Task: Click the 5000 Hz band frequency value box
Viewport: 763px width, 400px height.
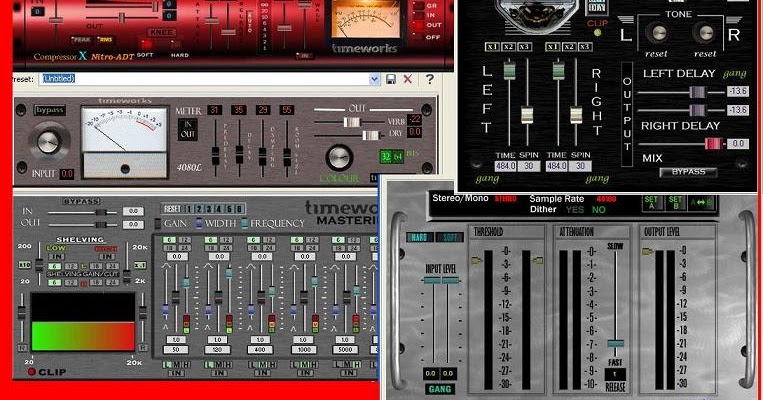Action: [x=345, y=350]
